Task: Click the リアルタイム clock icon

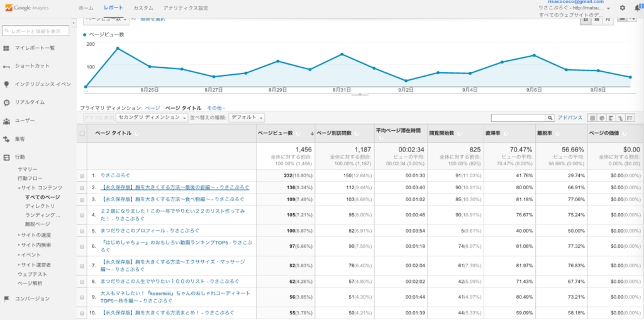Action: point(6,102)
